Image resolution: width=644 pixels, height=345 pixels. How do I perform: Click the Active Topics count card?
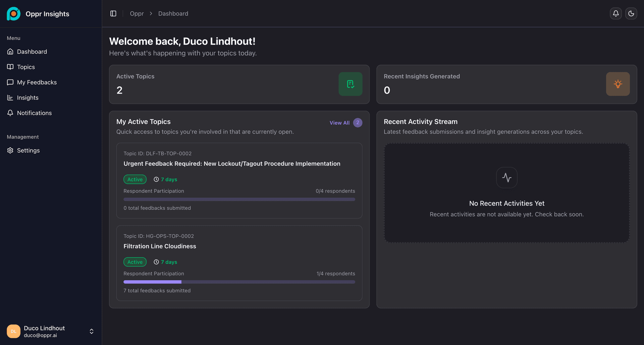[x=239, y=84]
